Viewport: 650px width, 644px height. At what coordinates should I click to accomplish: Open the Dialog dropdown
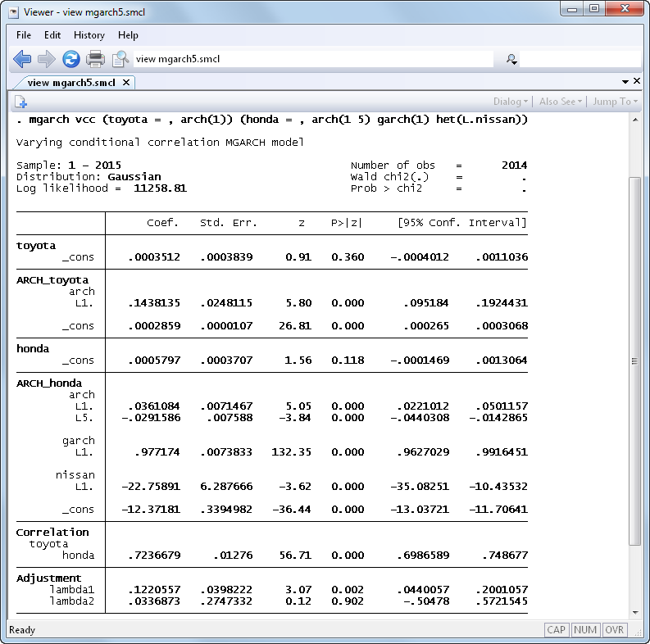point(511,102)
